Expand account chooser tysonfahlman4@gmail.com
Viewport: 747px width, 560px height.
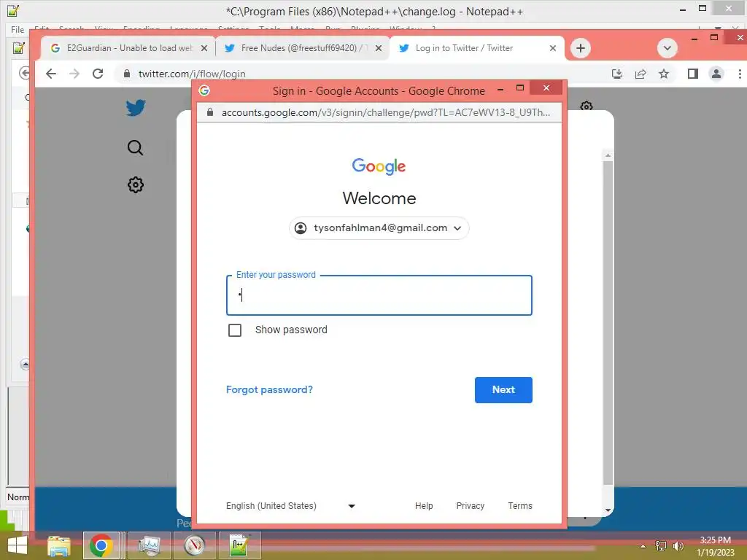(x=379, y=228)
